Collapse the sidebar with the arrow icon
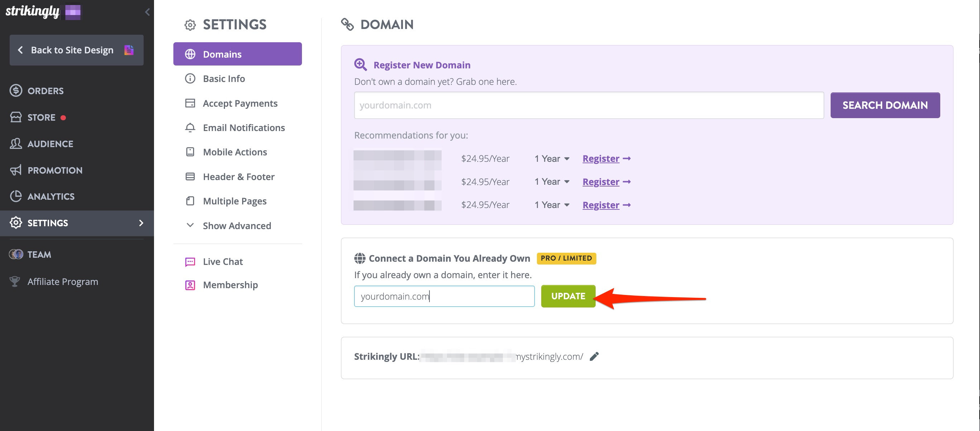The image size is (980, 431). coord(147,12)
